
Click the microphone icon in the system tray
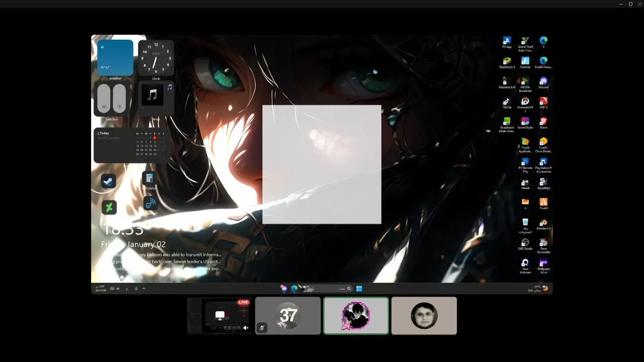tap(136, 289)
